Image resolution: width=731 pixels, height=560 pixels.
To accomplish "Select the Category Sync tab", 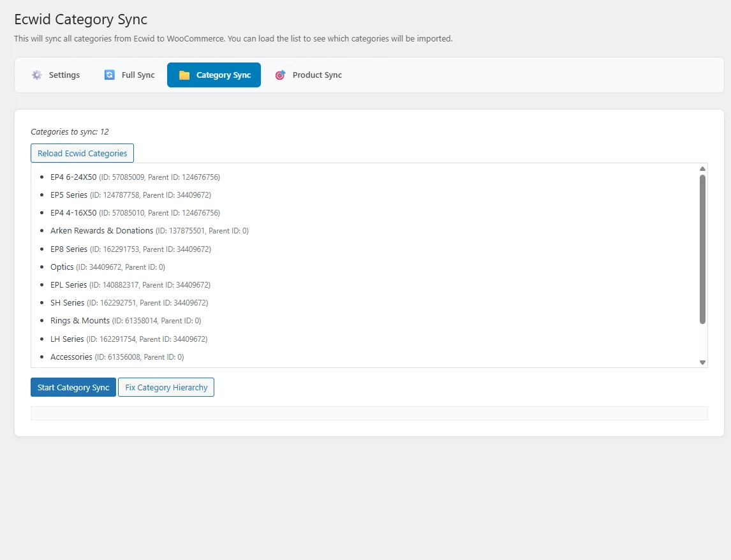I will (x=214, y=75).
